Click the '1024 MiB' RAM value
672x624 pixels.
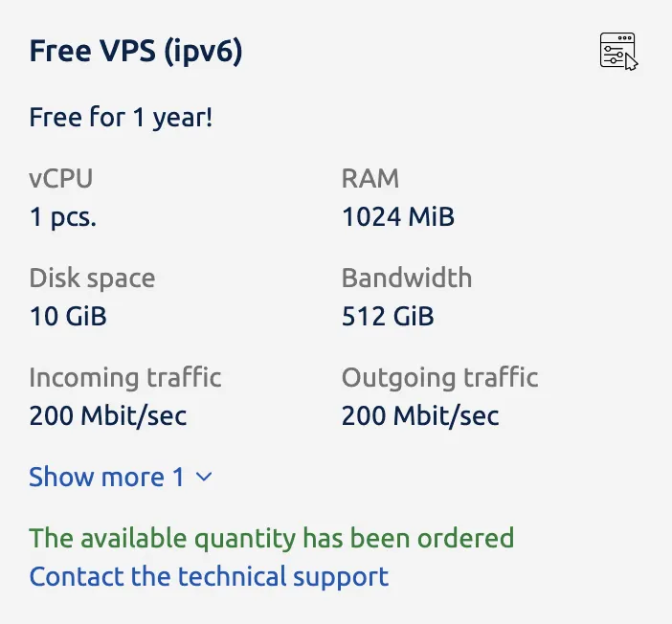pos(398,217)
